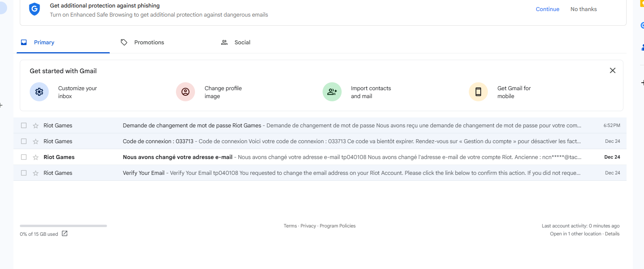Open the Verify Your Email message
Screen dimensions: 644x269
320,173
